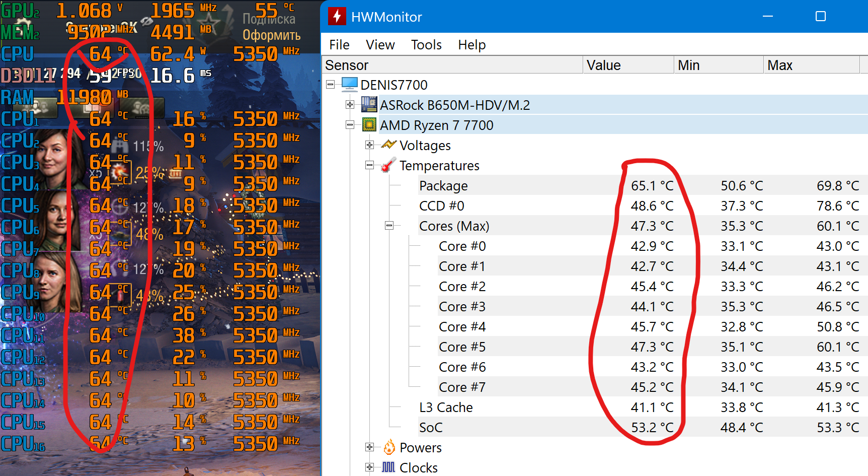Select the Package temperature row label
Screen dimensions: 868x476
[x=443, y=185]
